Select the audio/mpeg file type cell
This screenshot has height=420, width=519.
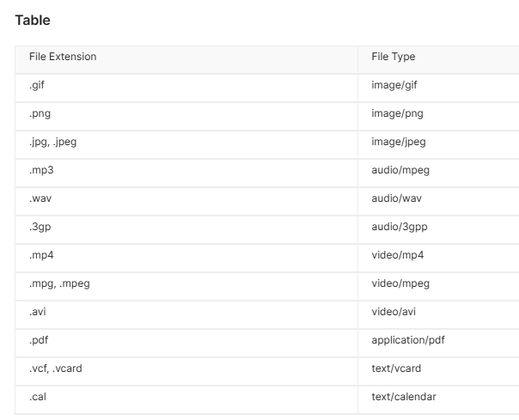coord(400,170)
